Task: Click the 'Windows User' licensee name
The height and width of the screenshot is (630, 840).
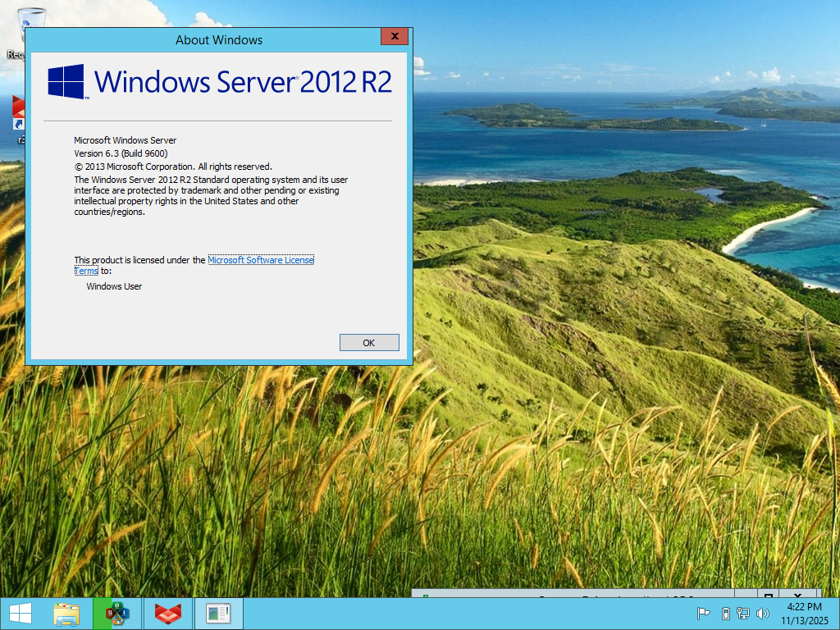Action: pyautogui.click(x=114, y=286)
